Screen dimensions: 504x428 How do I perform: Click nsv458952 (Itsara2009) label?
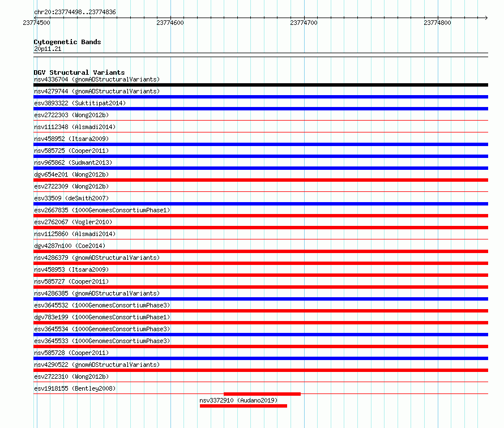[x=71, y=139]
